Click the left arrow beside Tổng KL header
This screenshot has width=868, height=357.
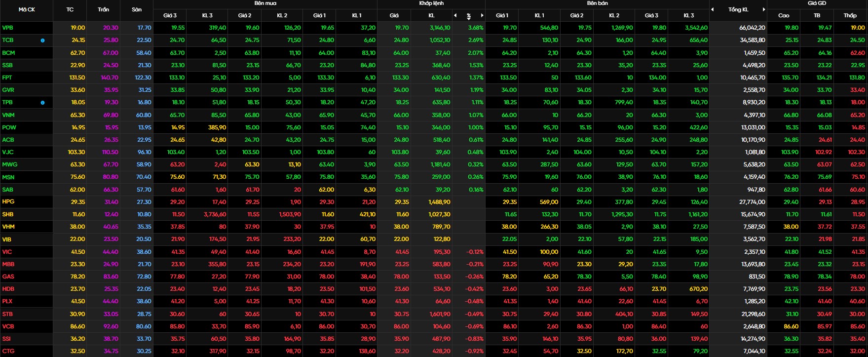click(x=712, y=9)
